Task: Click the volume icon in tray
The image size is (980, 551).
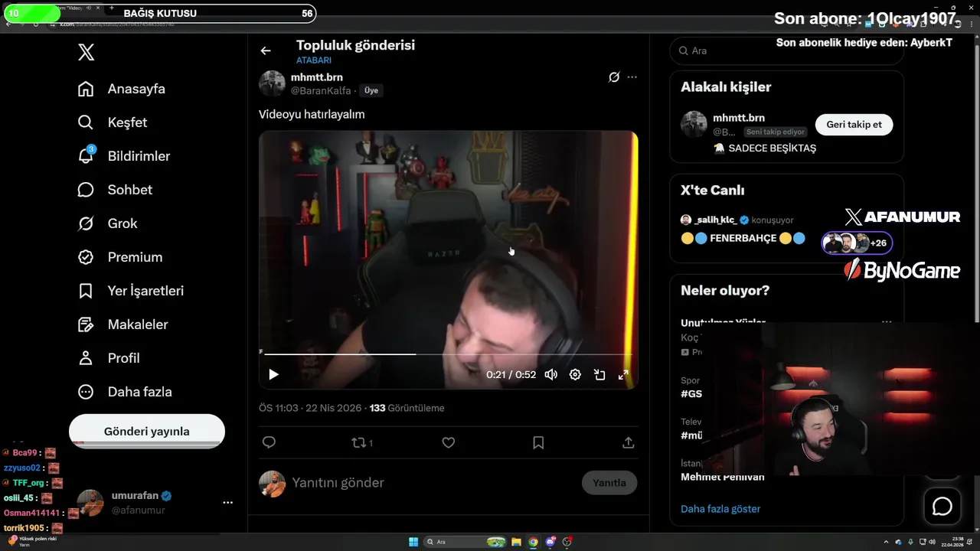Action: (932, 542)
